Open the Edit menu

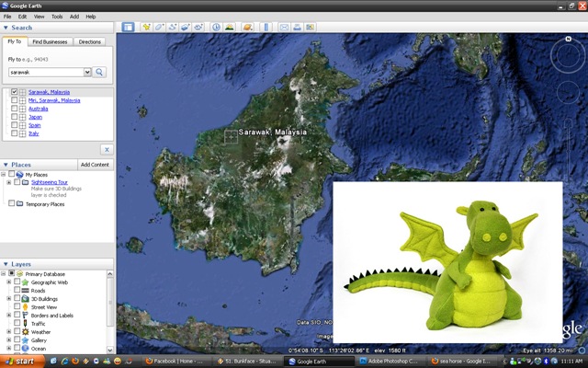(x=22, y=17)
